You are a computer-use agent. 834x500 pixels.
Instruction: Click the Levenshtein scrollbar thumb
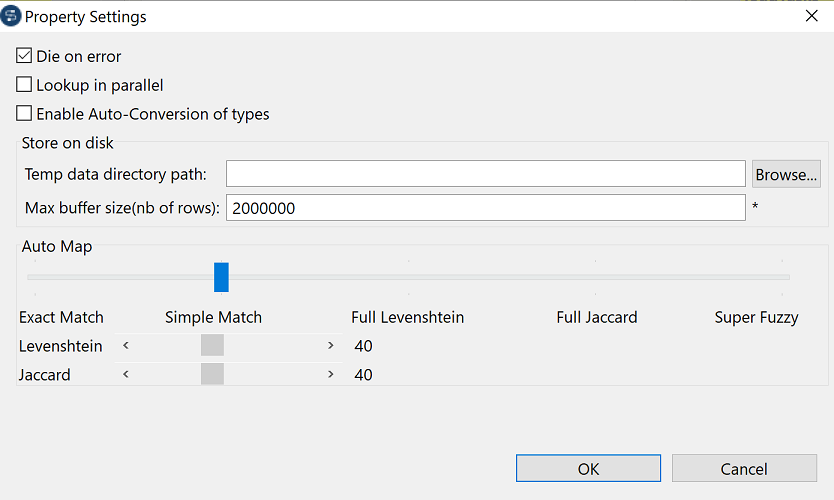coord(212,346)
